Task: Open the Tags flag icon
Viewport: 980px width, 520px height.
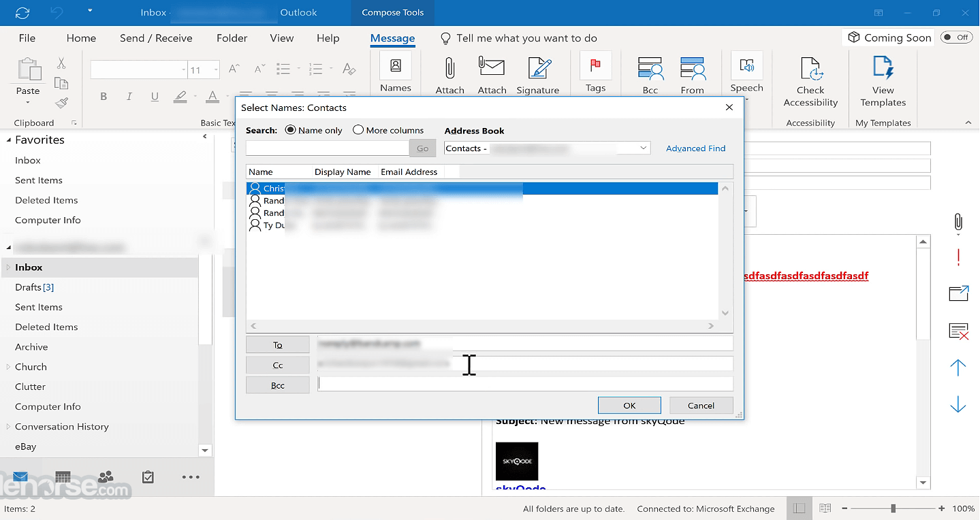Action: pyautogui.click(x=595, y=65)
